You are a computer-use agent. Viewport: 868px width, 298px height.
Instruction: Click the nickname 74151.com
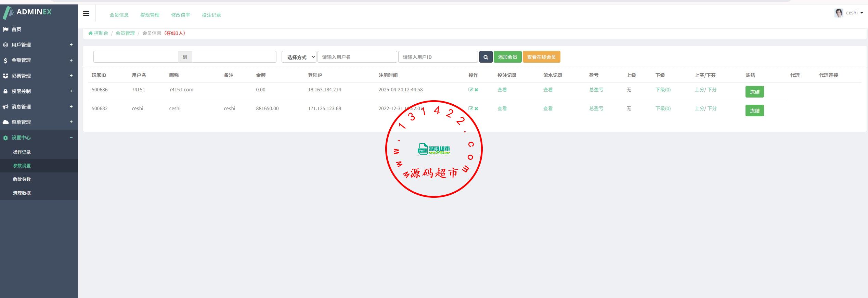(x=181, y=90)
